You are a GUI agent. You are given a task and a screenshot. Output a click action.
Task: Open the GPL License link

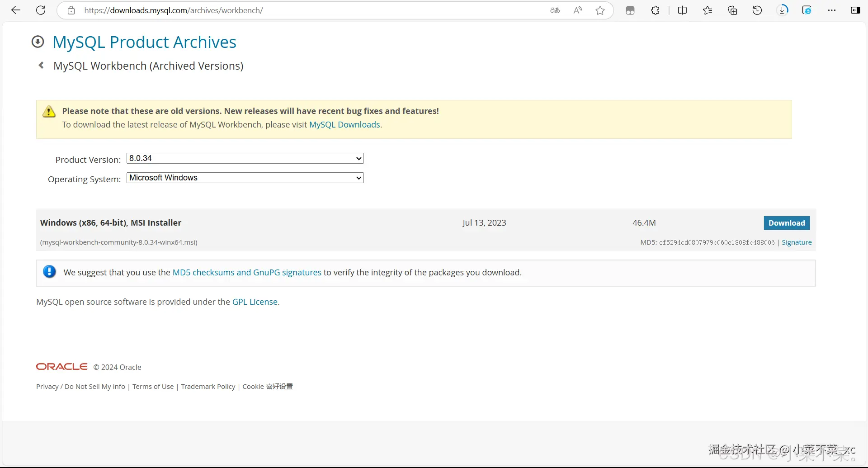pyautogui.click(x=255, y=302)
